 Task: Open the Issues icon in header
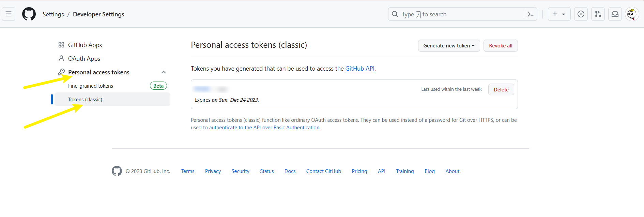pyautogui.click(x=581, y=14)
